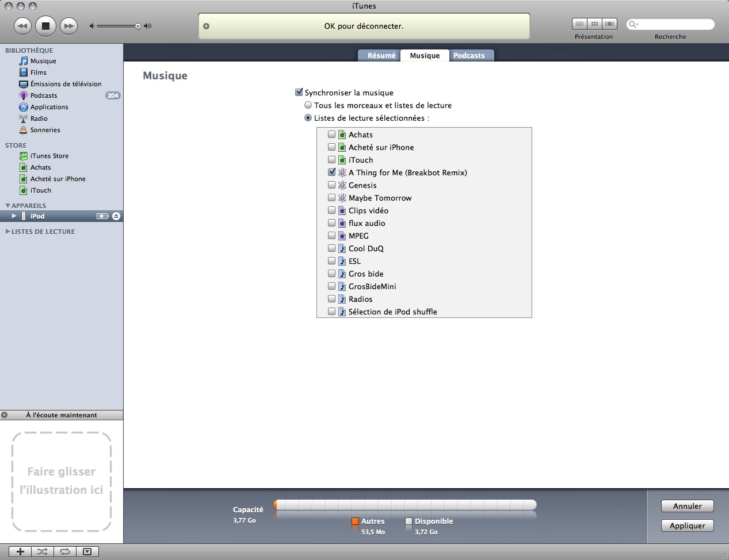Click the next track forward button
Viewport: 729px width, 560px height.
pyautogui.click(x=68, y=26)
